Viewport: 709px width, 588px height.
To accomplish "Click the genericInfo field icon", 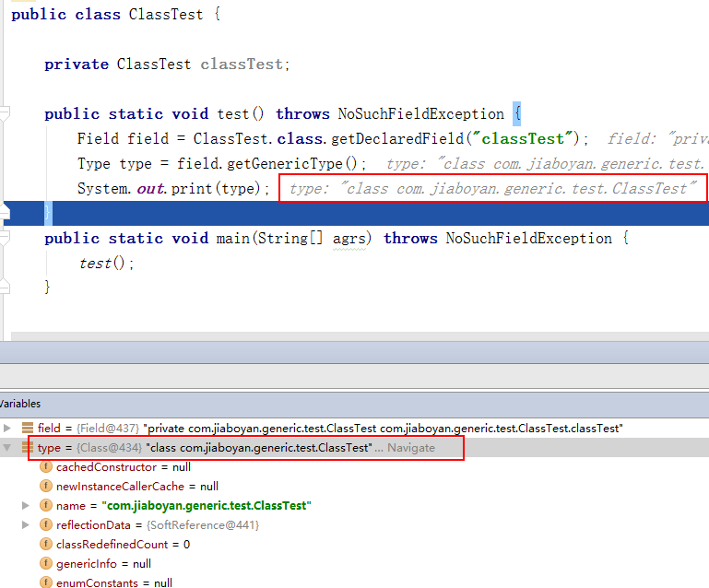I will 46,564.
